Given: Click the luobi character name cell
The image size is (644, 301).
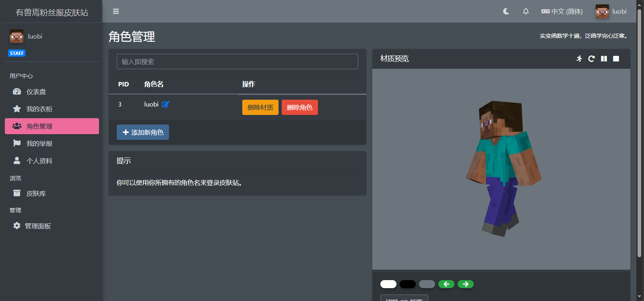Looking at the screenshot, I should pyautogui.click(x=151, y=104).
